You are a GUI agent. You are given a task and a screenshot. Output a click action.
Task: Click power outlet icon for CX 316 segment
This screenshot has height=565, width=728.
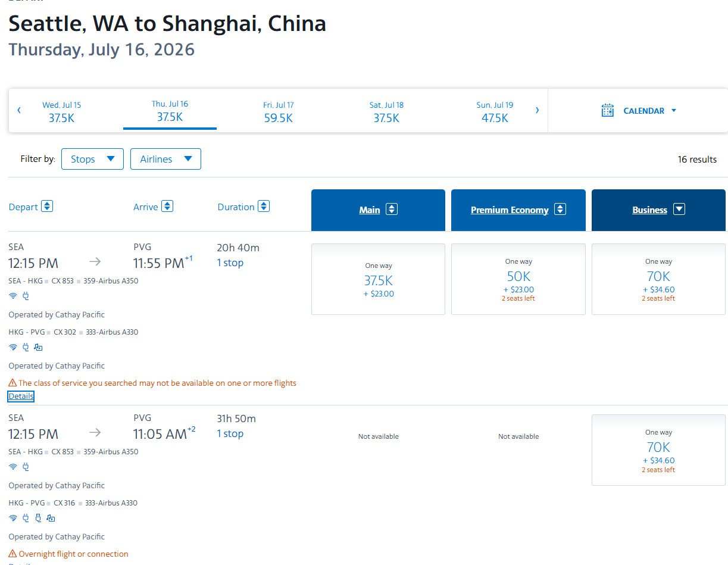click(x=26, y=518)
